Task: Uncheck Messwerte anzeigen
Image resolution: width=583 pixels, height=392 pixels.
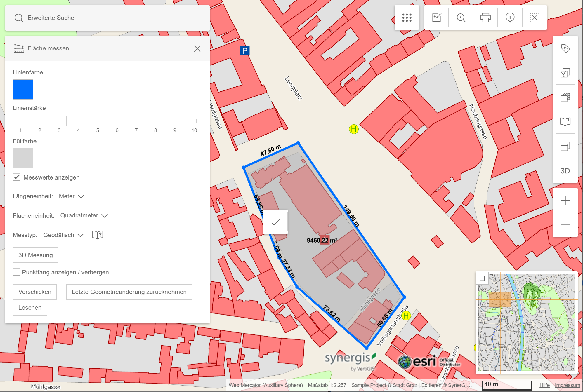Action: point(16,177)
